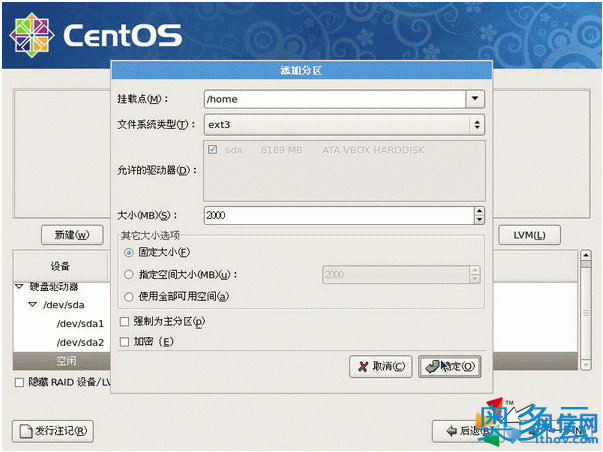Decrease partition size with down stepper arrow
Image resolution: width=603 pixels, height=452 pixels.
pyautogui.click(x=479, y=220)
